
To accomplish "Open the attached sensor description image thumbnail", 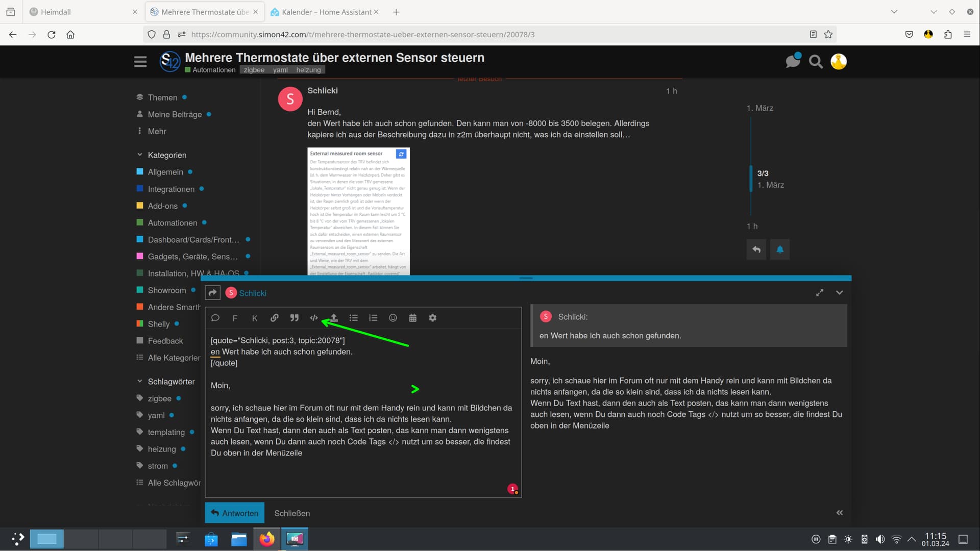I will tap(358, 212).
